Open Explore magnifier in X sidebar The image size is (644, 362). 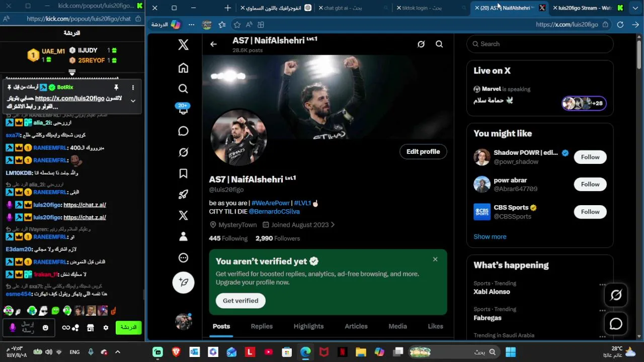coord(183,88)
